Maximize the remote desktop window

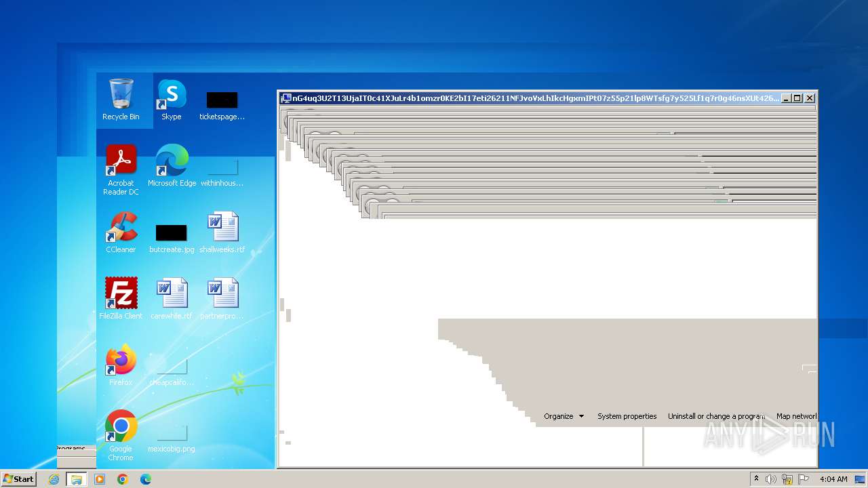[x=797, y=98]
